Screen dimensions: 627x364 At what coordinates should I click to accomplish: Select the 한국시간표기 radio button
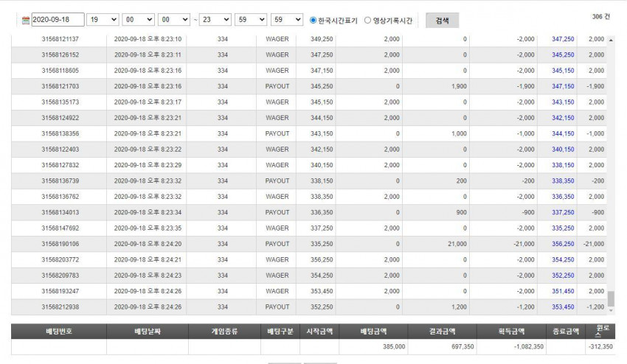pyautogui.click(x=313, y=20)
